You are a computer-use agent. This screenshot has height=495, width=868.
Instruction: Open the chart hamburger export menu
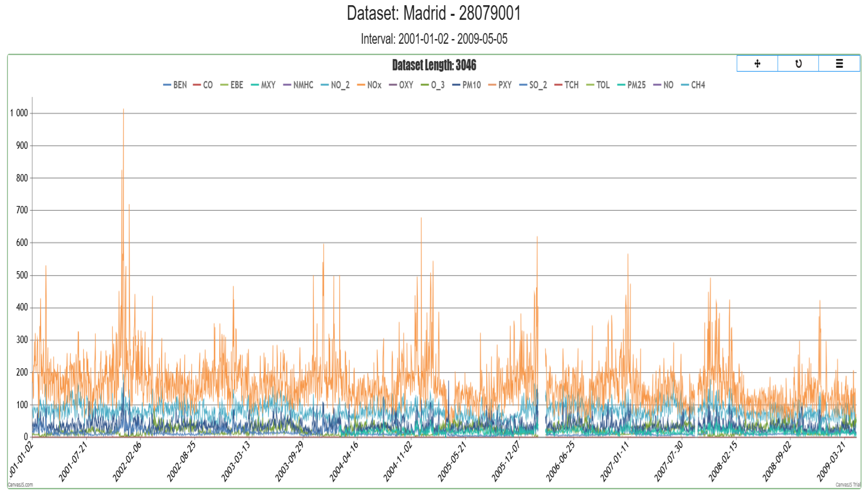click(839, 64)
